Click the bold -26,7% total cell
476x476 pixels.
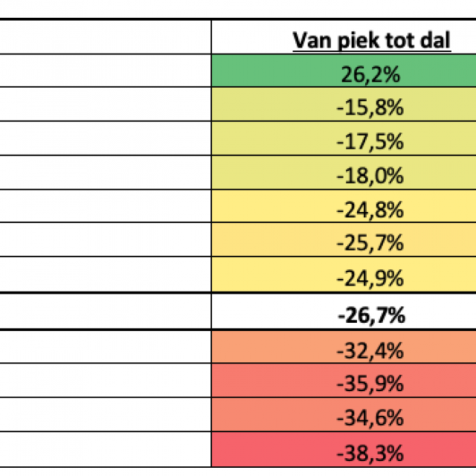coord(369,315)
